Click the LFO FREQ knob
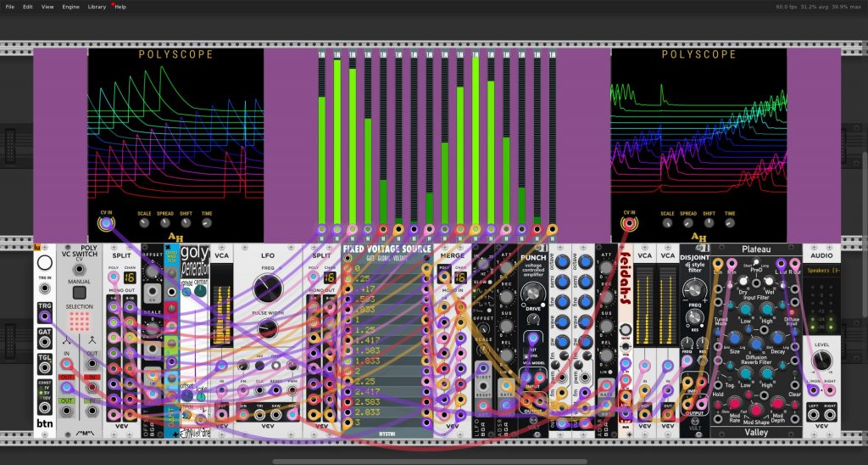This screenshot has height=465, width=868. point(267,289)
